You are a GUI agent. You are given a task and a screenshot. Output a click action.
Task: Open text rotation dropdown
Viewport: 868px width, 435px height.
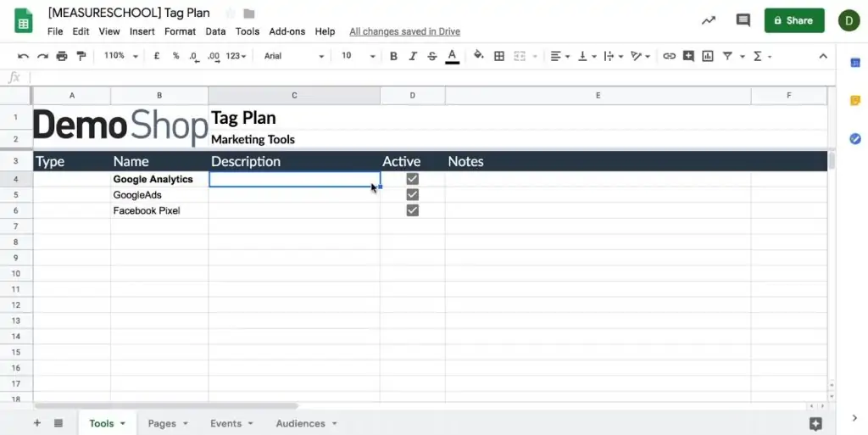(641, 56)
